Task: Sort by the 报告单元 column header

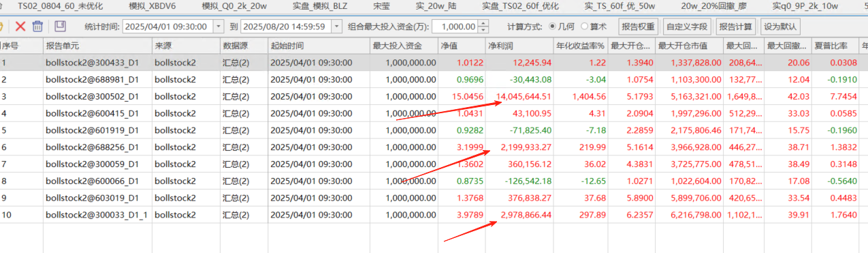Action: 97,46
